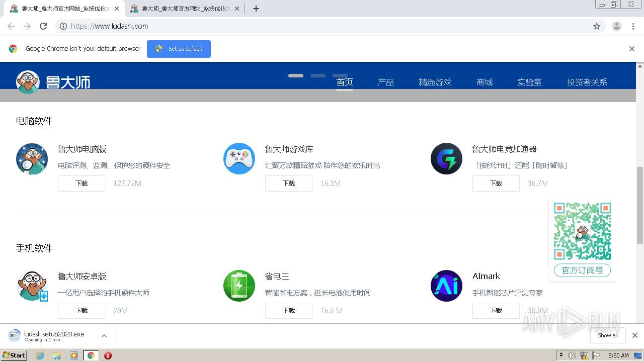Image resolution: width=644 pixels, height=362 pixels.
Task: Select the second carousel indicator
Action: (x=318, y=75)
